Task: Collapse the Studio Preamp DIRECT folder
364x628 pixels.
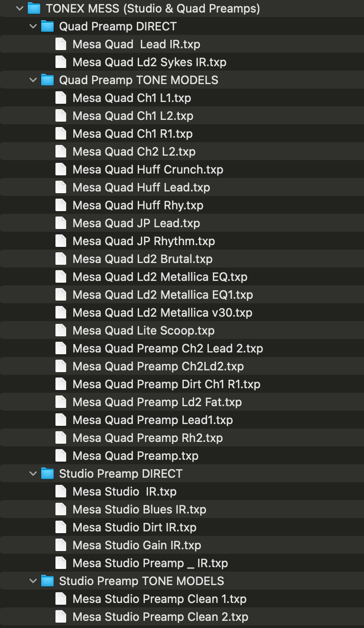Action: (x=33, y=474)
